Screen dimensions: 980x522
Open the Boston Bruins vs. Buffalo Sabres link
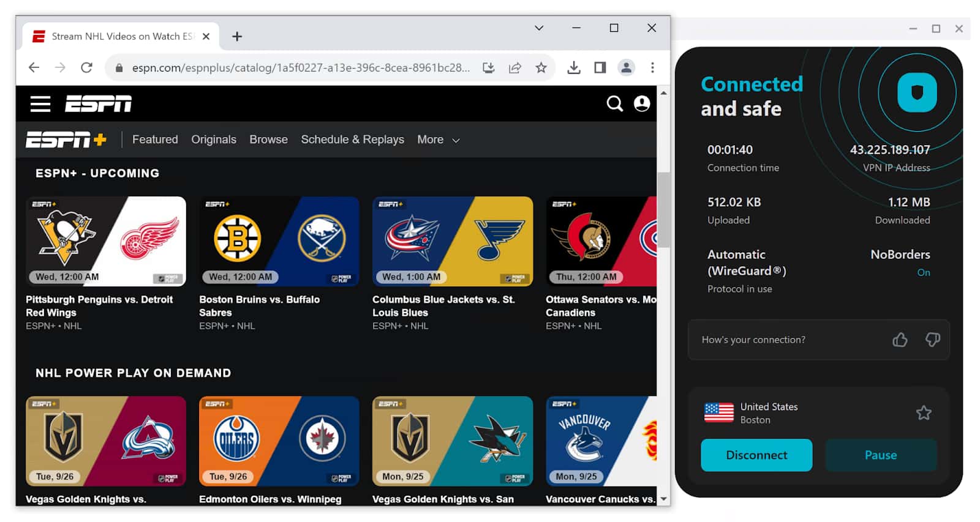click(x=259, y=306)
